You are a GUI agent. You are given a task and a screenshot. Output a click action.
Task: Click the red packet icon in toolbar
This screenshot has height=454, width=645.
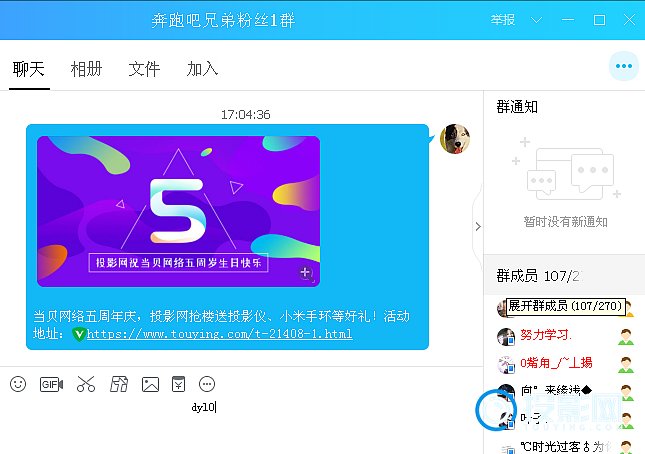pos(178,384)
